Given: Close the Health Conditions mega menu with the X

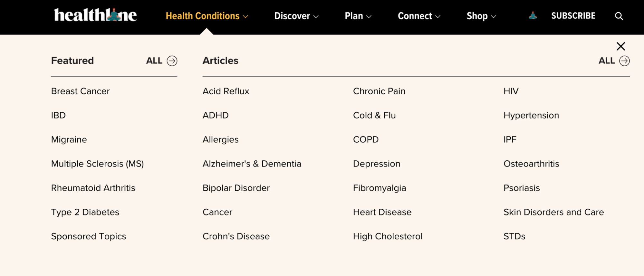Looking at the screenshot, I should (620, 46).
